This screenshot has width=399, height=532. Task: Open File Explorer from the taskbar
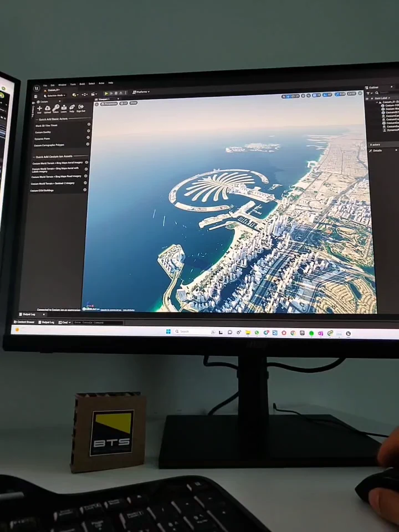pyautogui.click(x=248, y=333)
